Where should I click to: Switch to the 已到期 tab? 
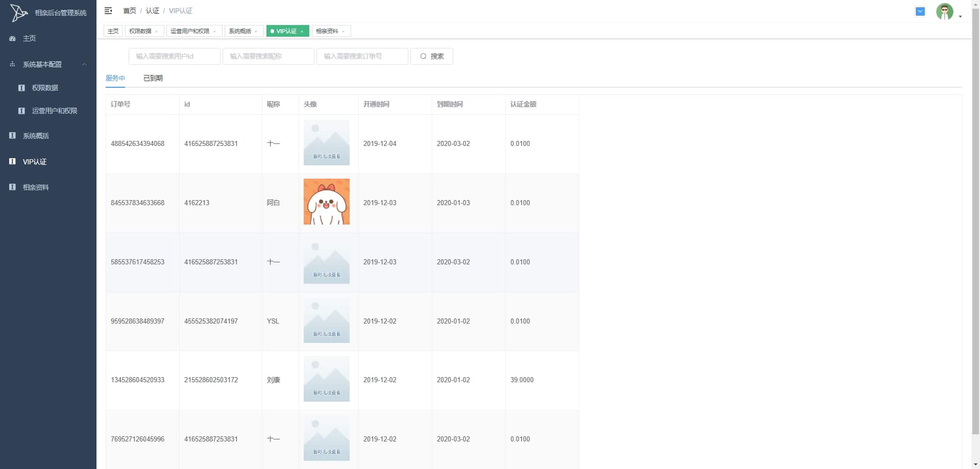pyautogui.click(x=153, y=78)
